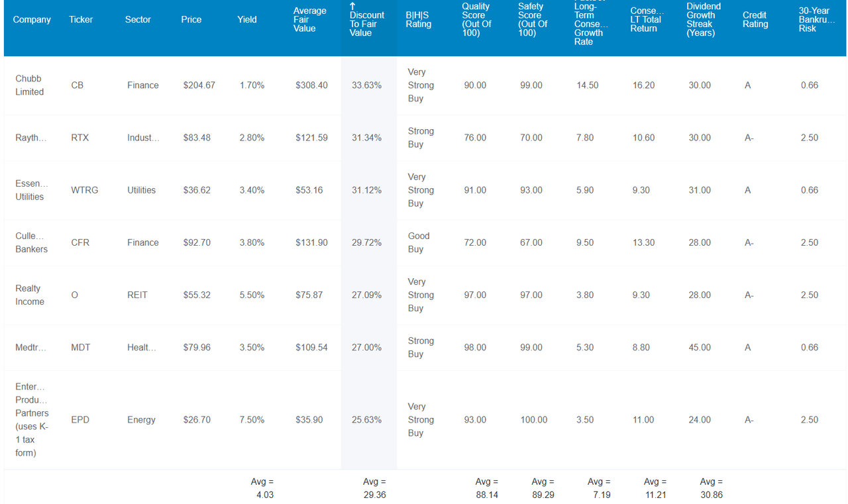Select the MDT ticker cell
848x504 pixels.
point(81,348)
